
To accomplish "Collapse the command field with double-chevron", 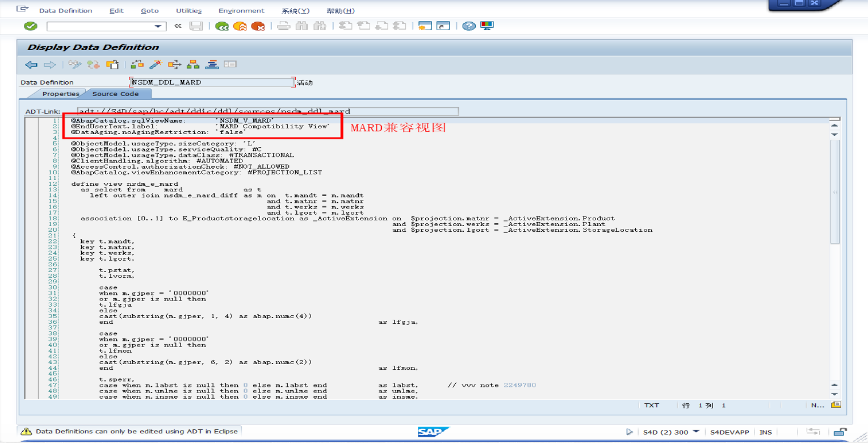I will pyautogui.click(x=178, y=26).
